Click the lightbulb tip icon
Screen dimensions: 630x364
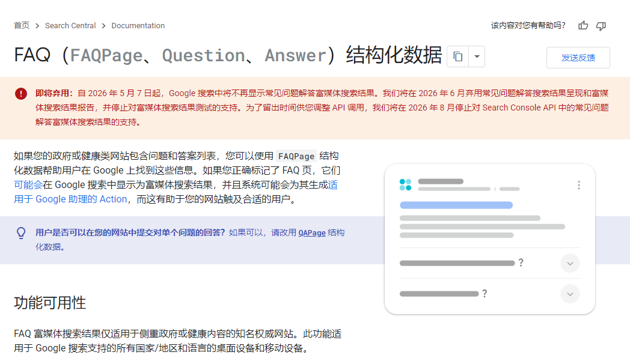click(21, 233)
